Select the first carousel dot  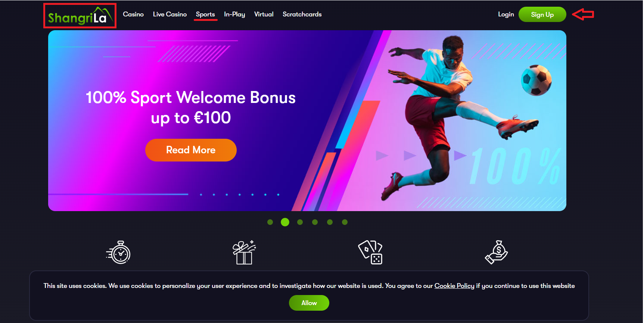click(270, 222)
